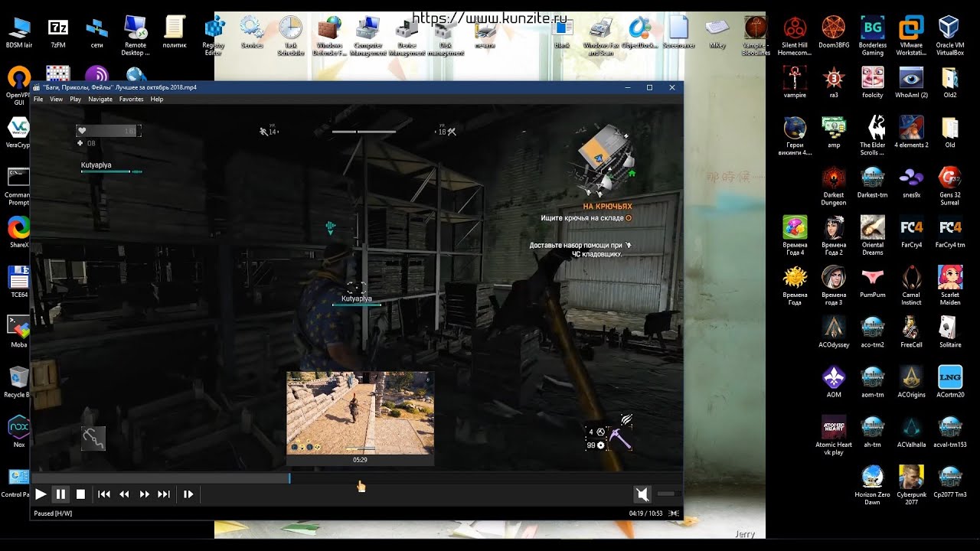Select the Doom3BFG icon
The height and width of the screenshot is (551, 980).
(834, 34)
